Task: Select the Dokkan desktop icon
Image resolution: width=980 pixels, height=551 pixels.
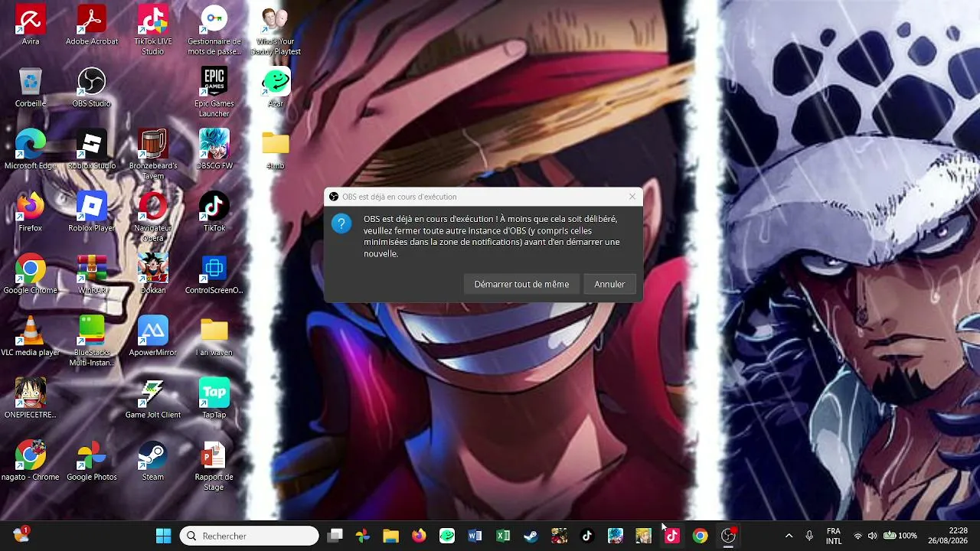Action: (153, 274)
